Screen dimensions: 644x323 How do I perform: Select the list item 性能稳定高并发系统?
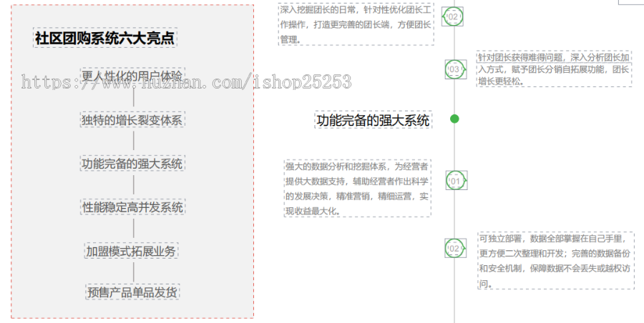[x=133, y=207]
